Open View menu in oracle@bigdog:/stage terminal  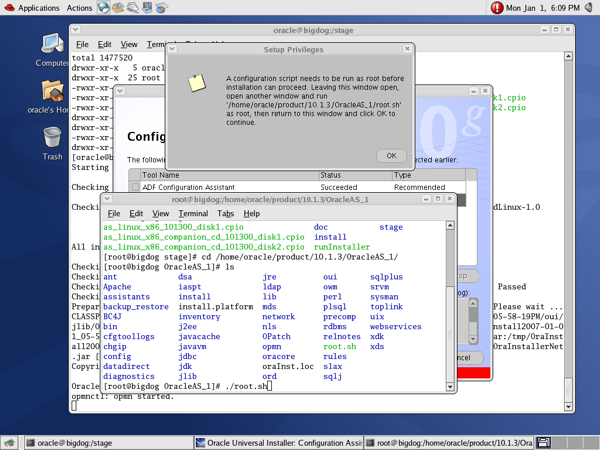point(129,44)
